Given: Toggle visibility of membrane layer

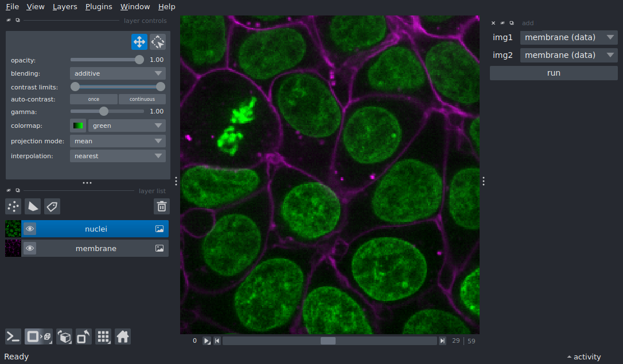Looking at the screenshot, I should (30, 249).
